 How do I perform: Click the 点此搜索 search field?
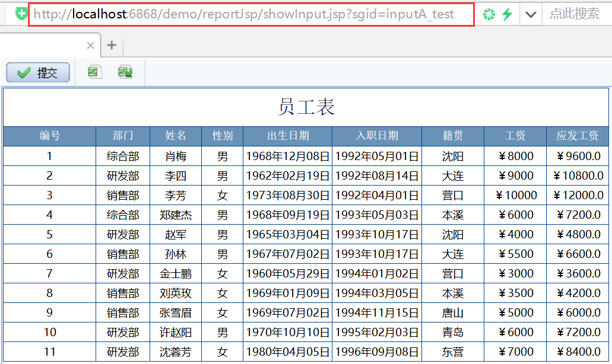[x=575, y=14]
